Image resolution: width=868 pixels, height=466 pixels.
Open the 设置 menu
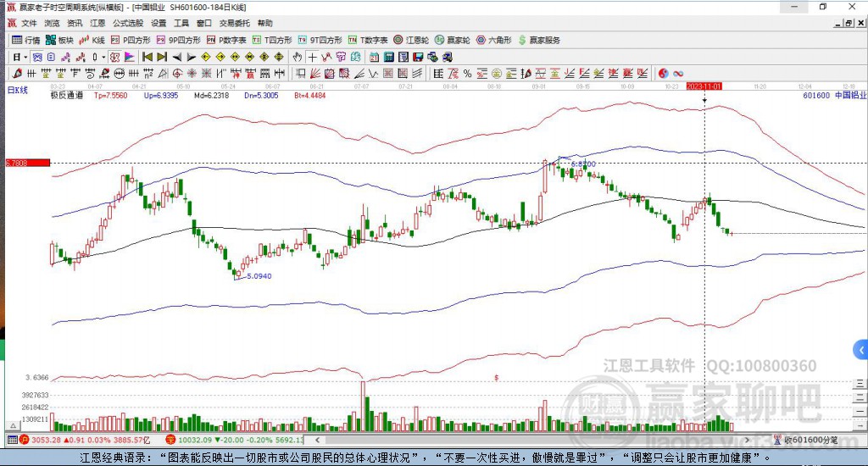tap(159, 23)
